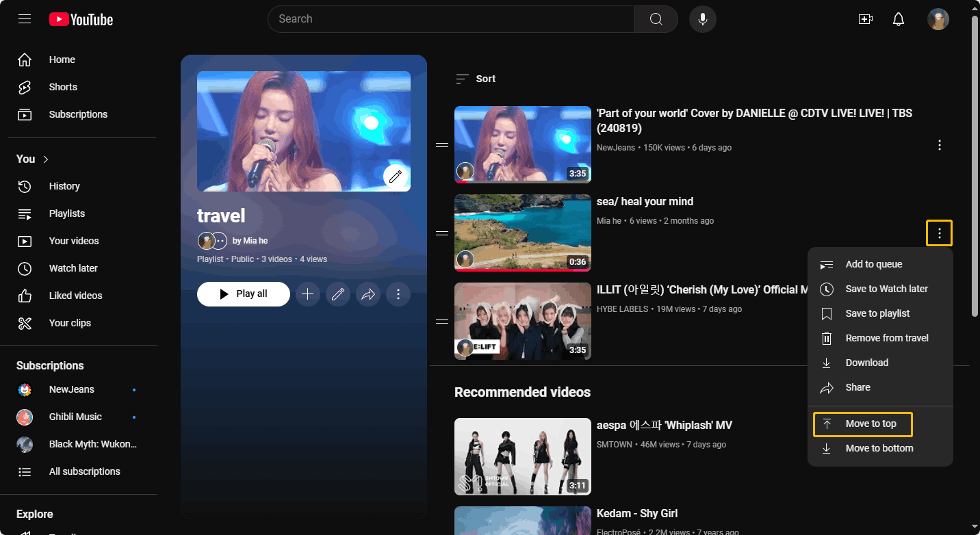Image resolution: width=980 pixels, height=535 pixels.
Task: Open 'Part of your world' video title
Action: pyautogui.click(x=754, y=120)
